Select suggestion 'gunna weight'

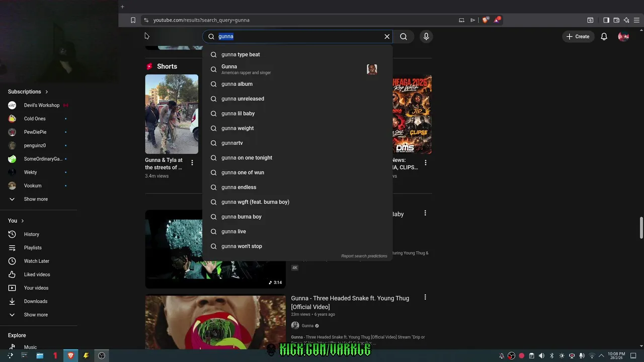point(297,128)
